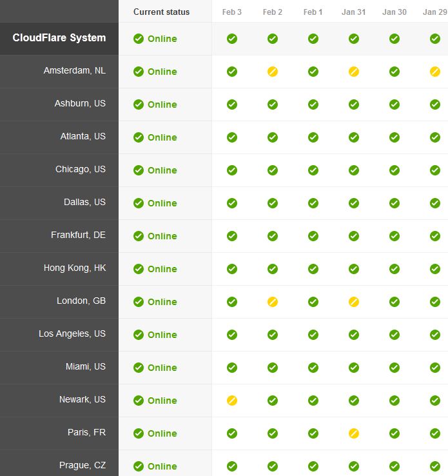Click Amsterdam's yellow warning icon for Jan 31
This screenshot has width=448, height=476.
[x=354, y=72]
